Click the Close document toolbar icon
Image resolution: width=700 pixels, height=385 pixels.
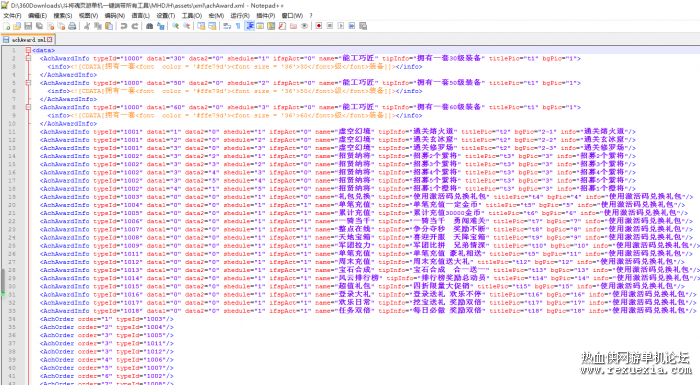[50, 26]
